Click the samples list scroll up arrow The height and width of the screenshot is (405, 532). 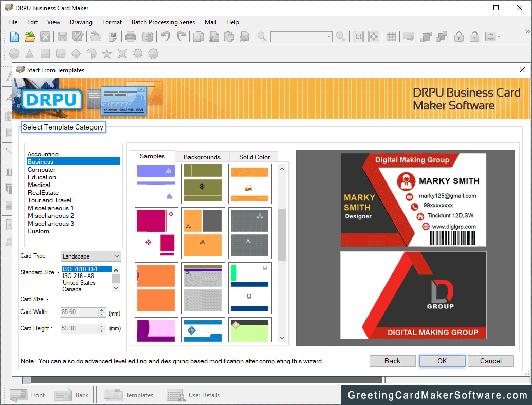point(282,169)
